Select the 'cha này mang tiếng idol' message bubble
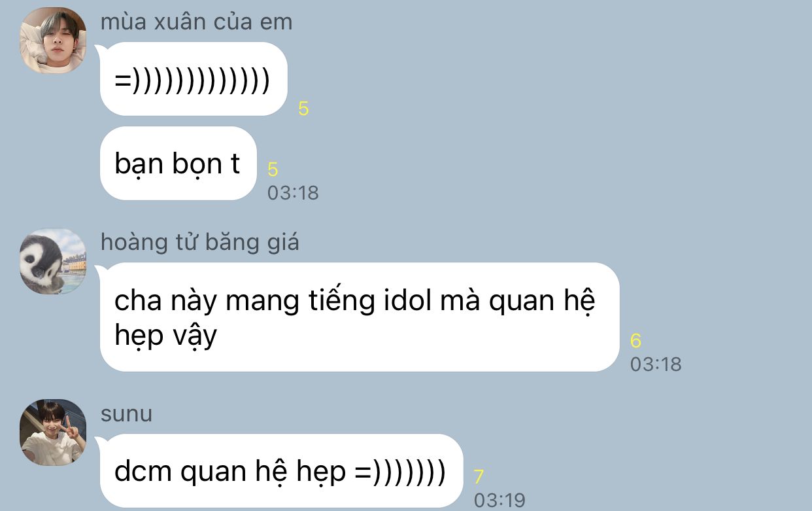812x511 pixels. 359,317
